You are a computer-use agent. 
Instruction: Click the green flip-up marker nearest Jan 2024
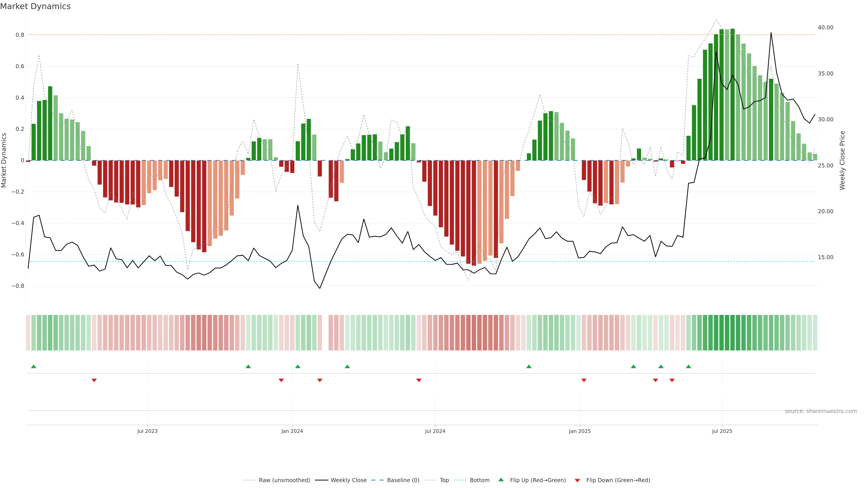coord(297,366)
